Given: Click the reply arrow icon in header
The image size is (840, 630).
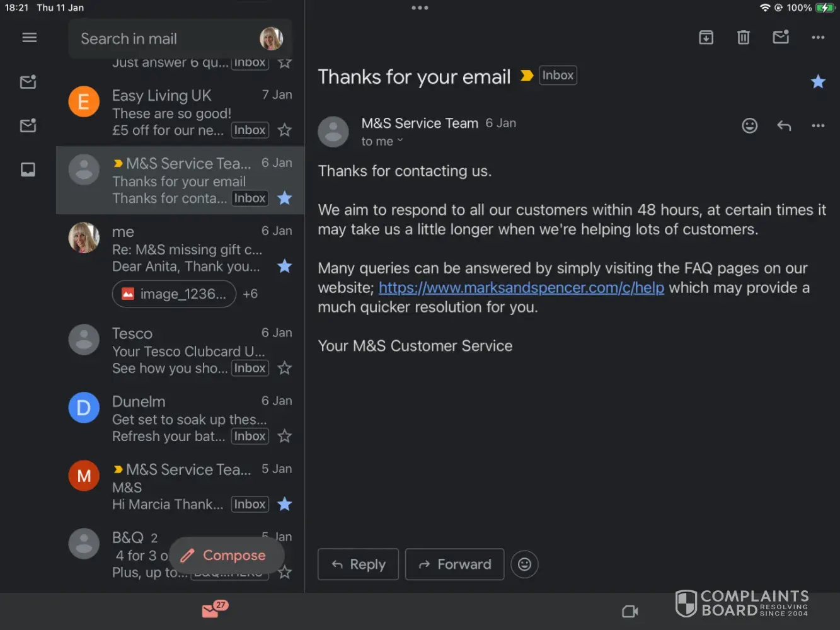Looking at the screenshot, I should point(784,125).
